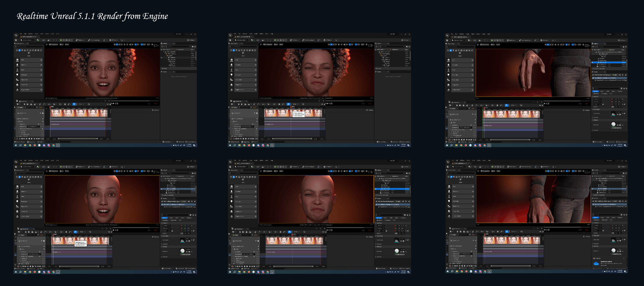
Task: Click Physics tab in bald grimacing window Details
Action: point(403,218)
